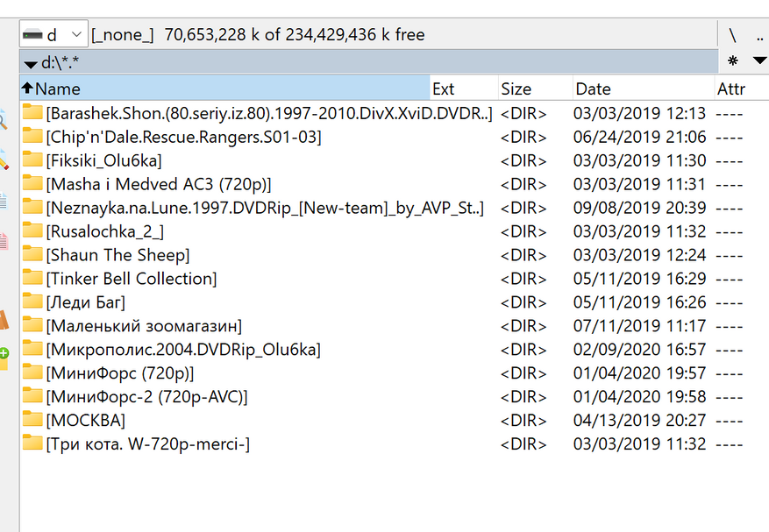
Task: Sort by the Date column header
Action: click(593, 89)
